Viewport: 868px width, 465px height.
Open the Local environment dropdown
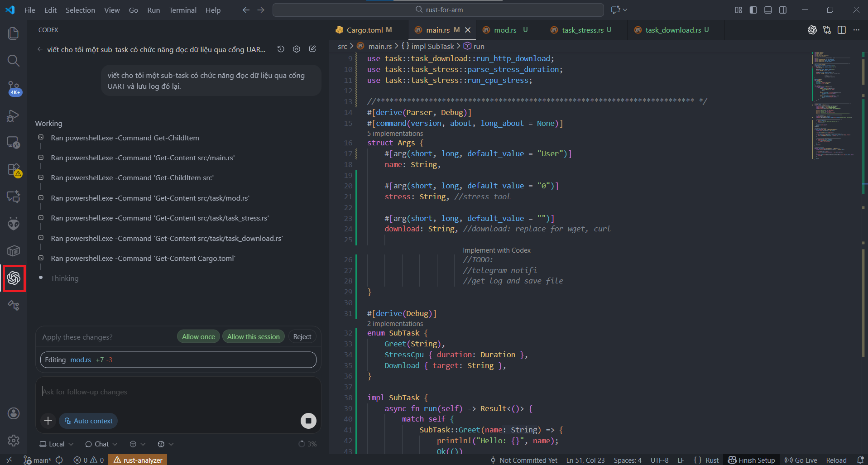pos(57,444)
